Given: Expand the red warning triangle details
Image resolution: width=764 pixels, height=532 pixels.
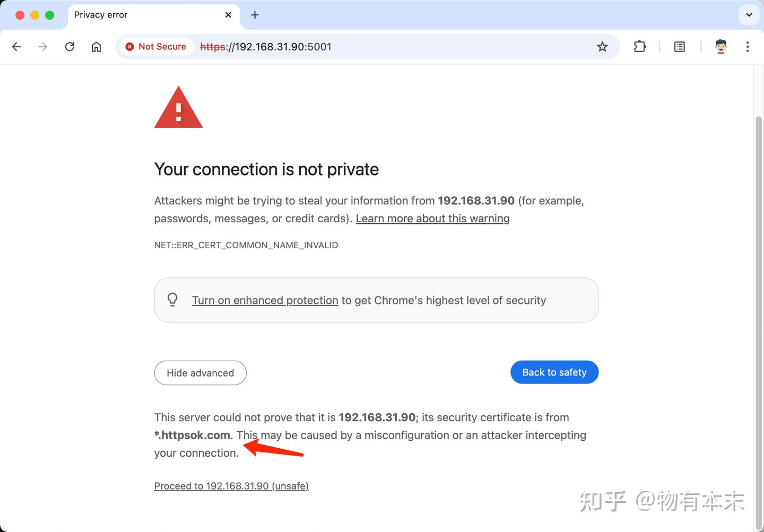Looking at the screenshot, I should (178, 107).
